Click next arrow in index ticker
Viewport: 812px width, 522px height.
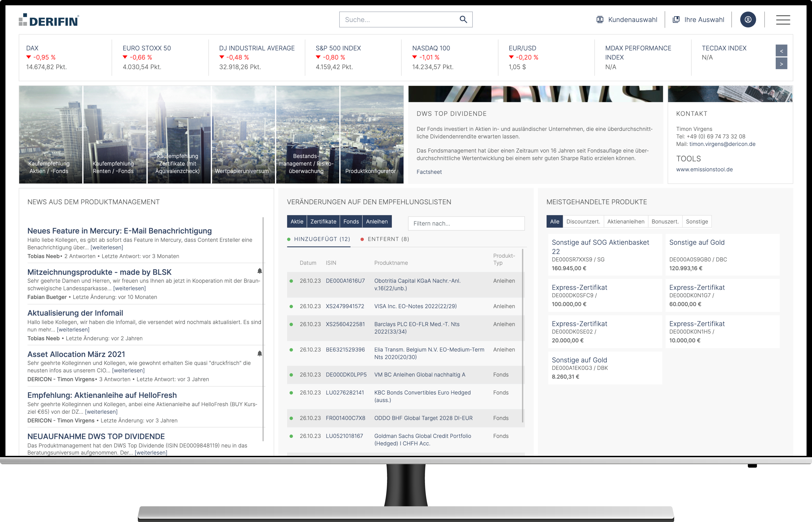pyautogui.click(x=781, y=63)
